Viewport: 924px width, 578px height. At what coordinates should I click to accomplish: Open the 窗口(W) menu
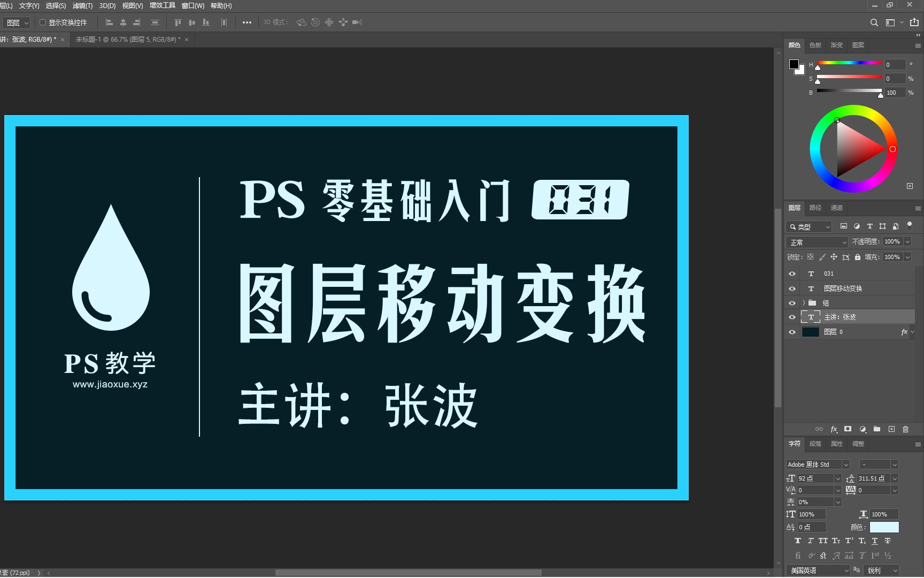tap(192, 6)
